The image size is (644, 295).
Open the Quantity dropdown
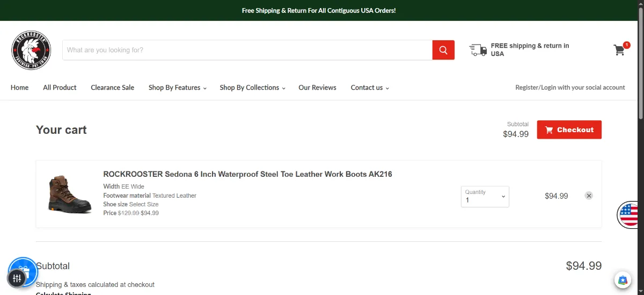tap(485, 197)
